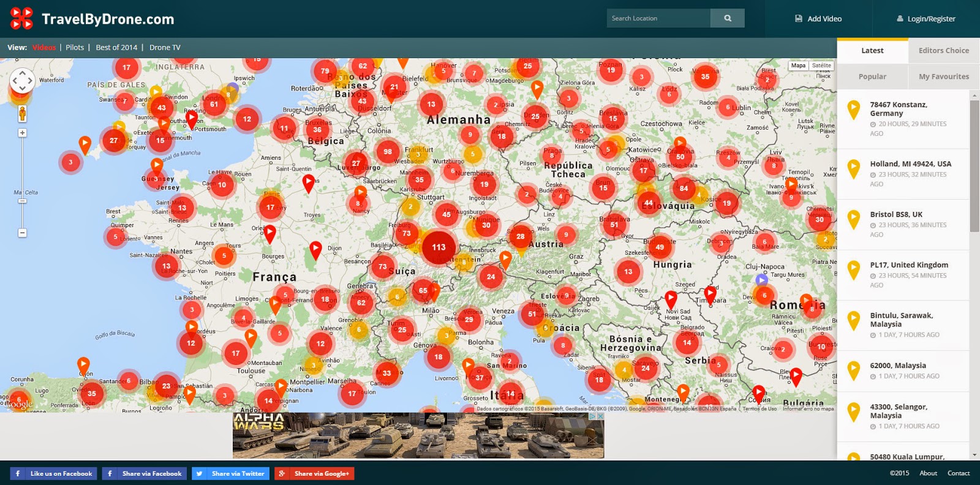The width and height of the screenshot is (980, 485).
Task: Open Drone TV view
Action: click(165, 47)
